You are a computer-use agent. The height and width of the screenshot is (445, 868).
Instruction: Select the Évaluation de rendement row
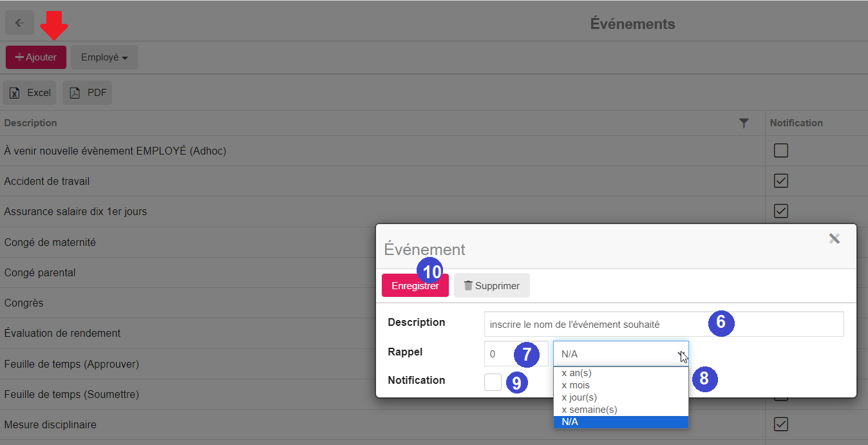187,333
